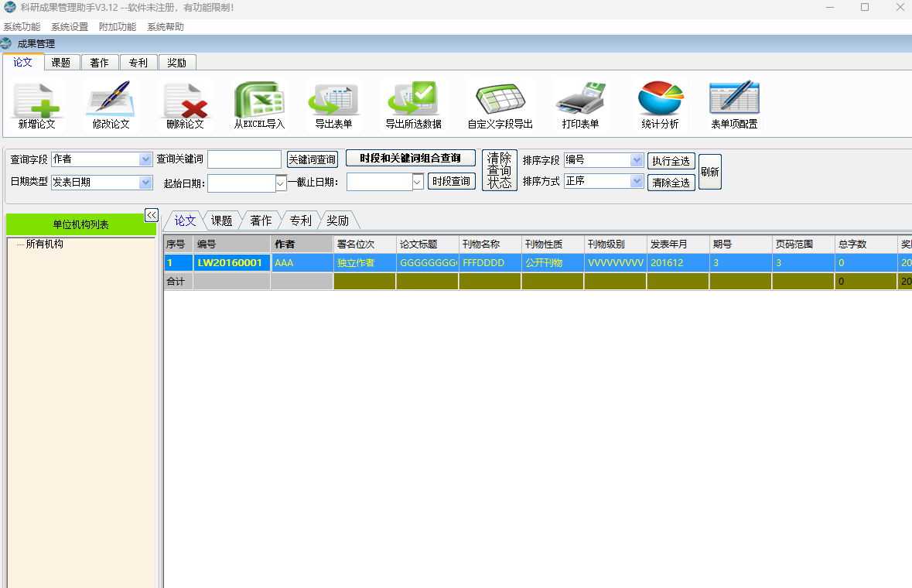Screen dimensions: 912x588
Task: Switch to the top 著作 tab
Action: point(100,63)
